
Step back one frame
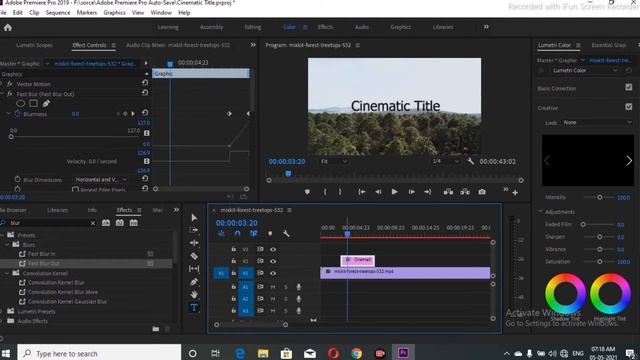378,192
